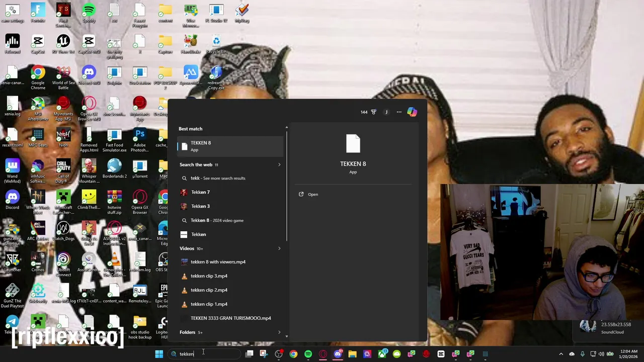644x362 pixels.
Task: Select the Discord MSI desktop icon
Action: click(89, 75)
